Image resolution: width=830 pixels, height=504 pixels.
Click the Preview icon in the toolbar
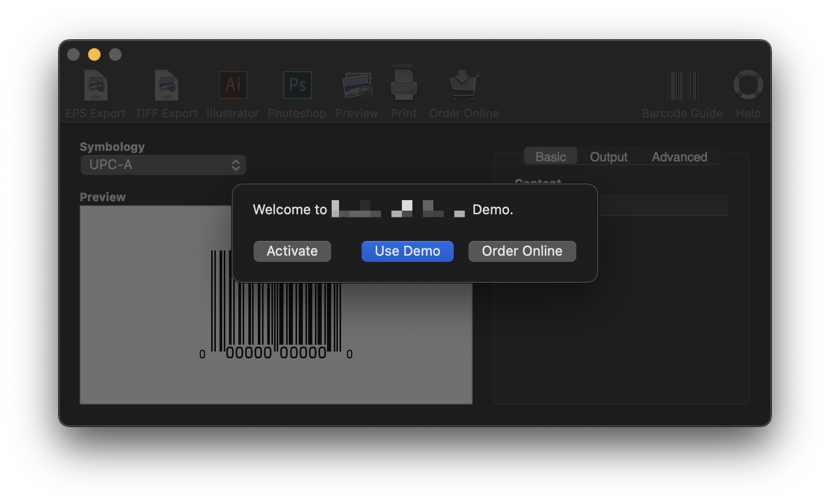357,85
